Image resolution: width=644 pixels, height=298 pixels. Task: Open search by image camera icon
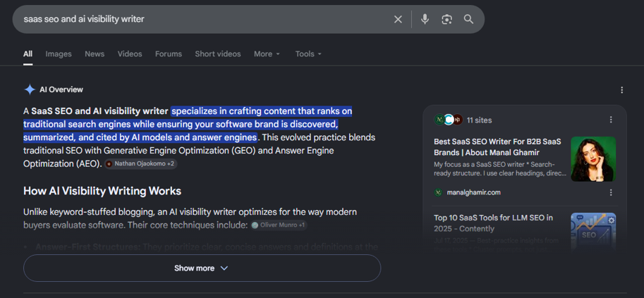point(447,19)
